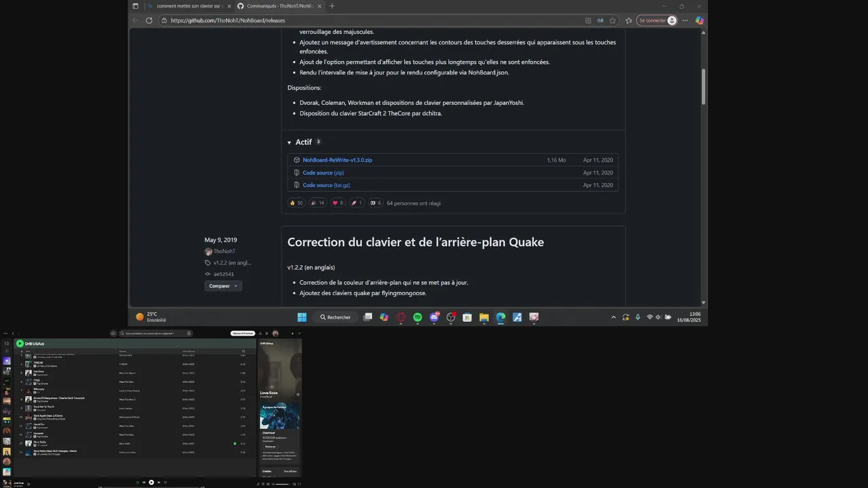Download Code source (zip)
This screenshot has width=868, height=488.
tap(323, 173)
